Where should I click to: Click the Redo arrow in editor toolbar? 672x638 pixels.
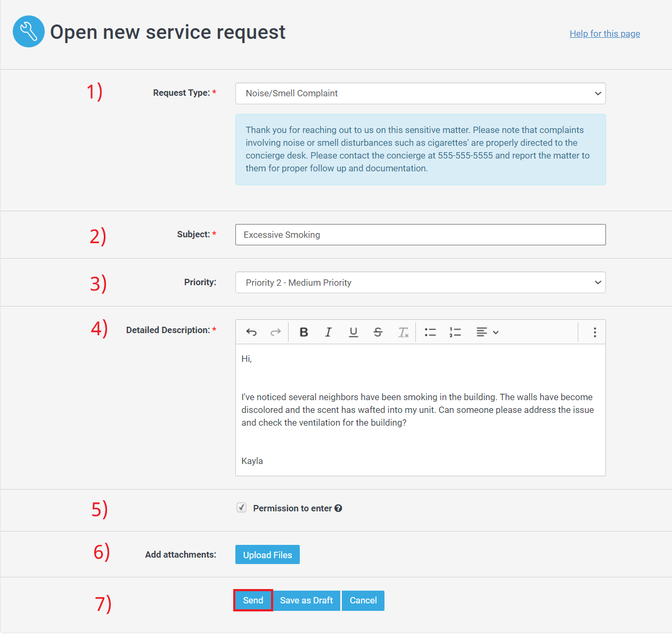tap(275, 332)
